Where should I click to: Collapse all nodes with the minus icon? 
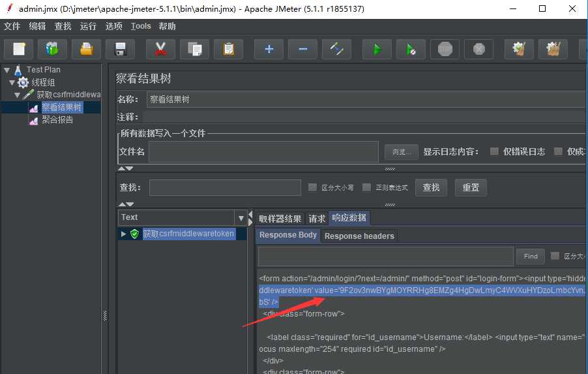(x=302, y=49)
